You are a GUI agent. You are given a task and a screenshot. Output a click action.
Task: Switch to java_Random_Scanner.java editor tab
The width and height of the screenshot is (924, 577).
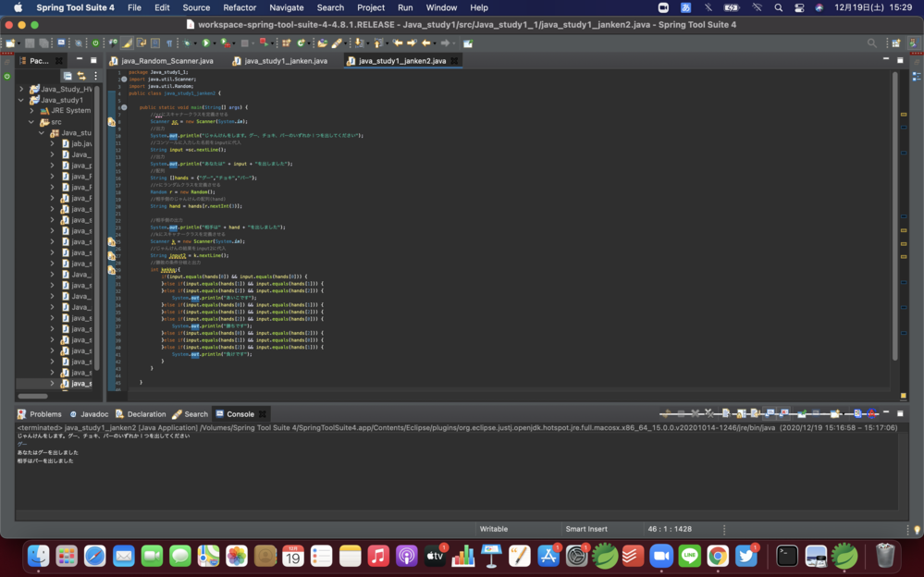pyautogui.click(x=166, y=61)
